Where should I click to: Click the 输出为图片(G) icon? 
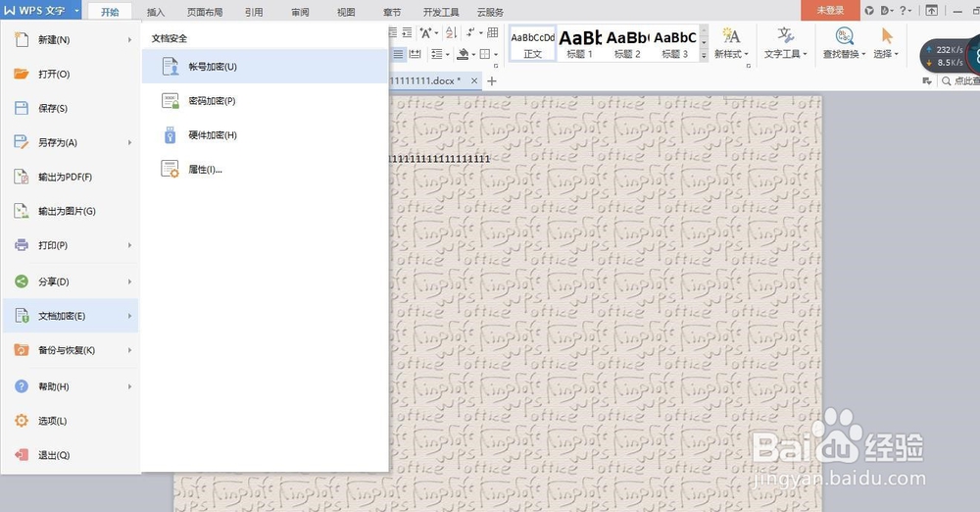pyautogui.click(x=22, y=211)
